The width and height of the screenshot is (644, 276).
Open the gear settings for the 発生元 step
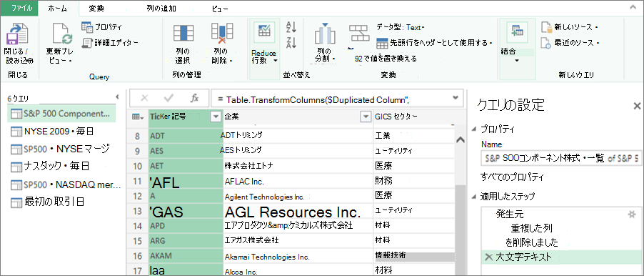632,214
